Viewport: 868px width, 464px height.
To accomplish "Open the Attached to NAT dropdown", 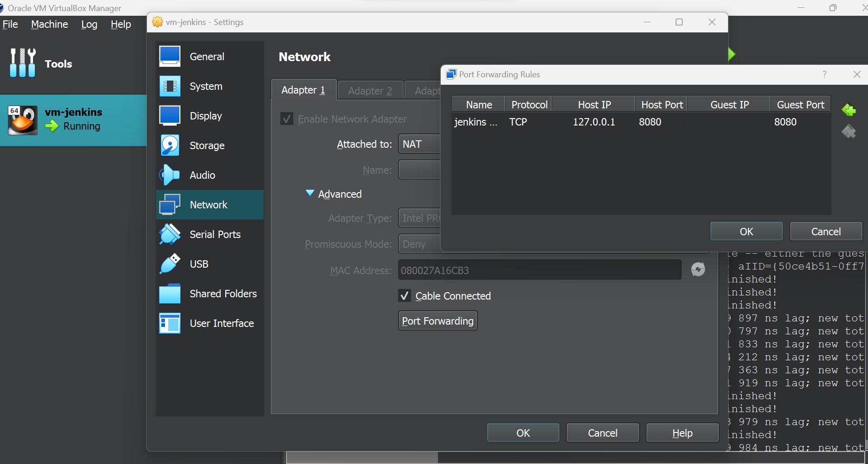I will (419, 144).
